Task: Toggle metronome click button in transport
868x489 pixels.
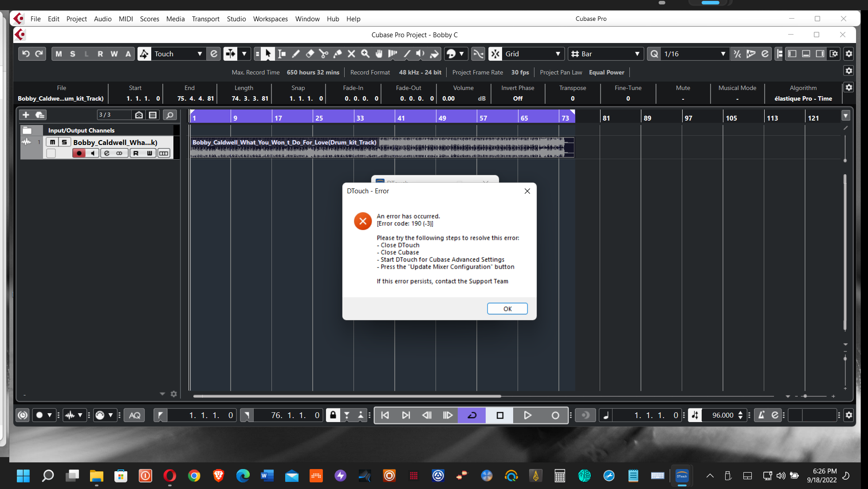Action: click(x=761, y=415)
